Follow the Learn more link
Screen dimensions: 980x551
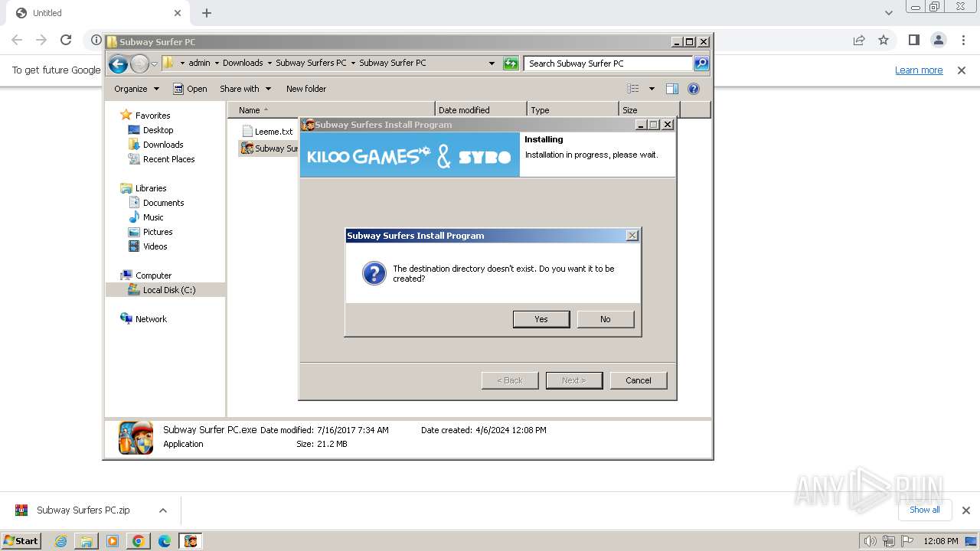[919, 70]
